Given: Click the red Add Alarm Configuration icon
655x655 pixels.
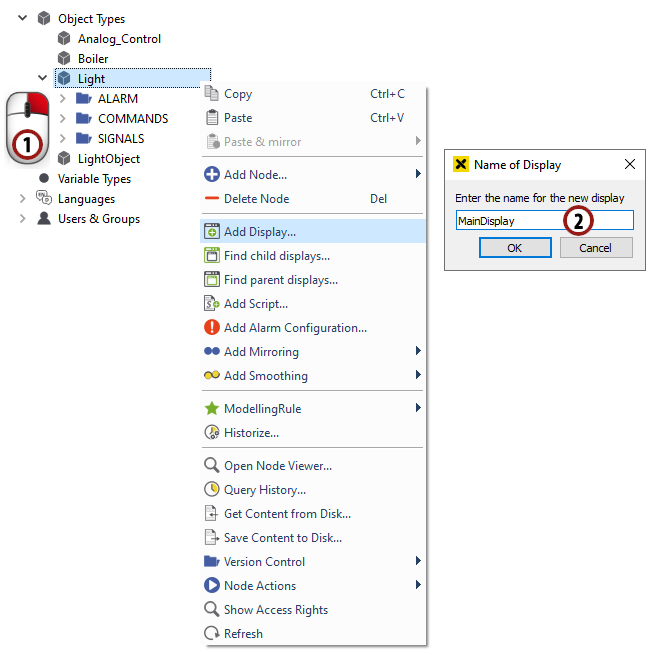Looking at the screenshot, I should coord(211,327).
